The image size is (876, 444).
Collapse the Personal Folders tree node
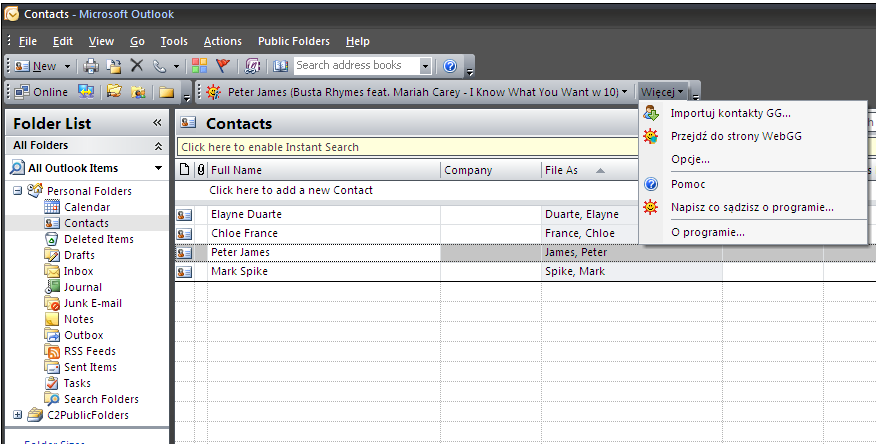coord(17,191)
